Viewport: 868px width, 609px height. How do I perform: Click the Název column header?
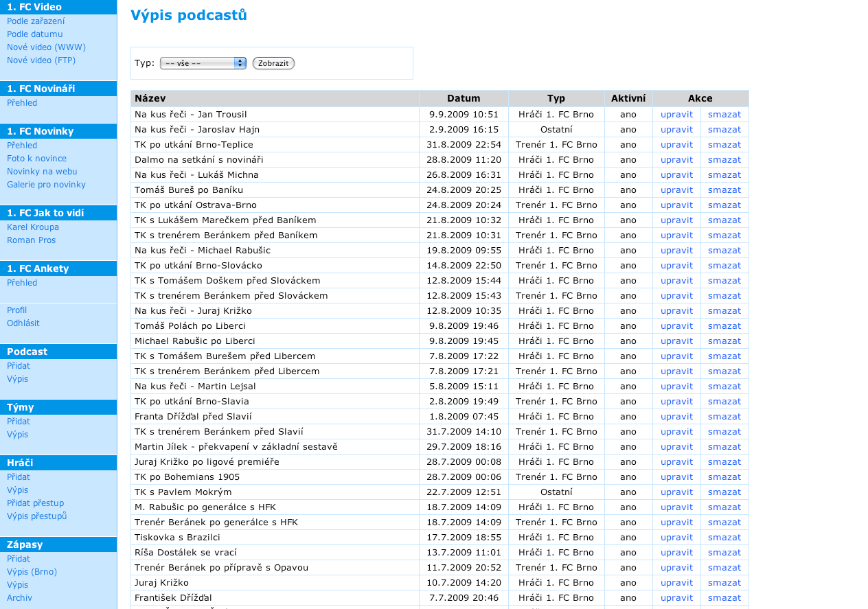(275, 98)
